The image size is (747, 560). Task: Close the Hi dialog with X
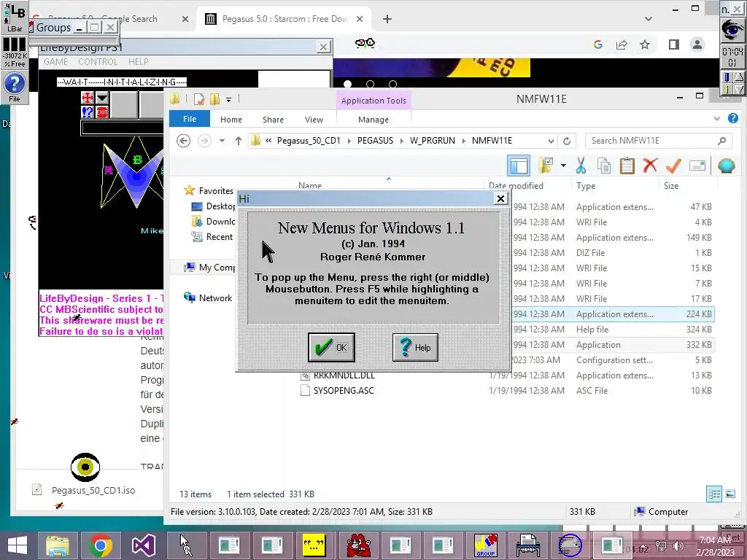(500, 198)
